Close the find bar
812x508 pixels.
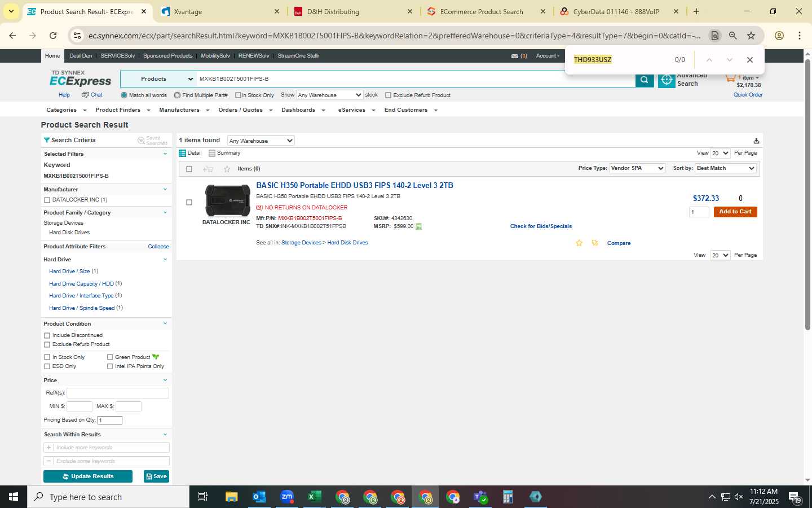[749, 60]
